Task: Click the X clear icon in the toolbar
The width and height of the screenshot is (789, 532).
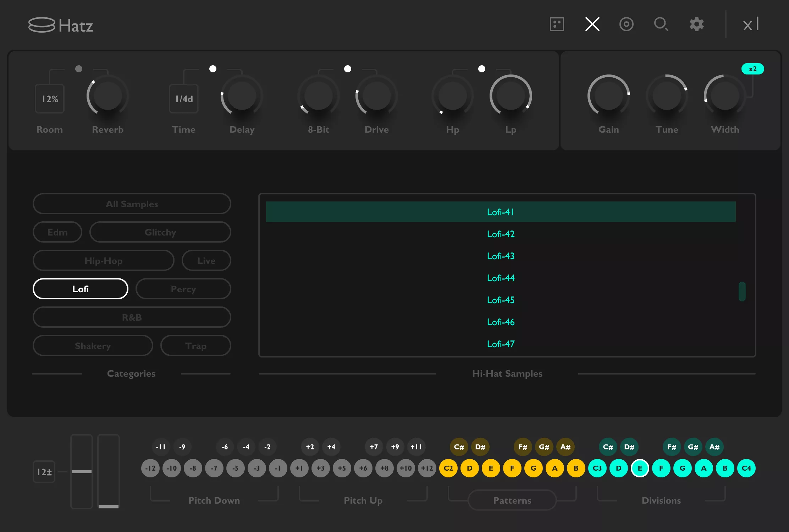Action: coord(592,24)
